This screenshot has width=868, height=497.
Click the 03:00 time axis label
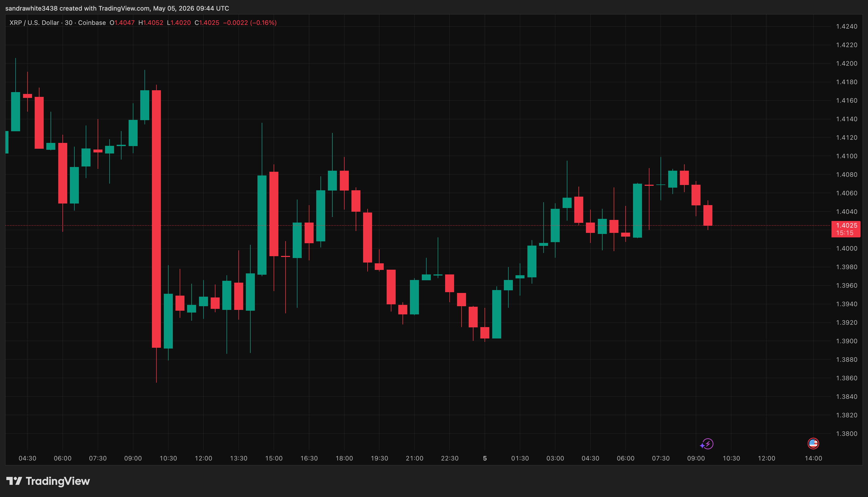pos(555,458)
